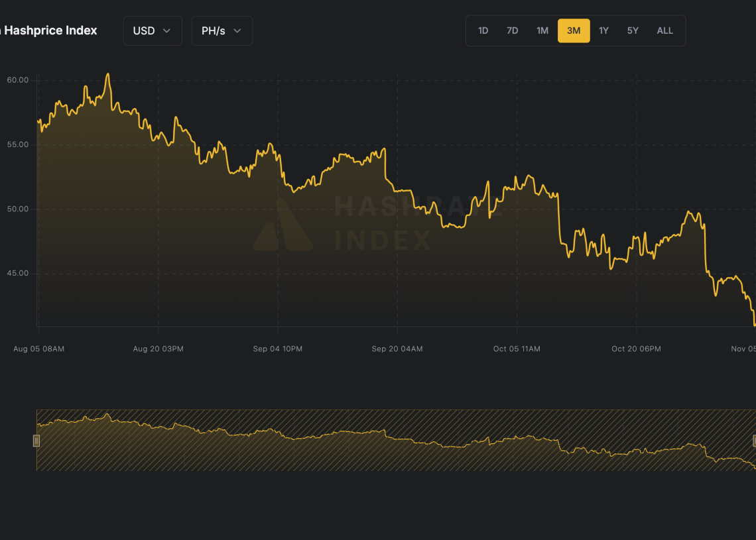
Task: Click the right range navigator handle
Action: click(754, 441)
